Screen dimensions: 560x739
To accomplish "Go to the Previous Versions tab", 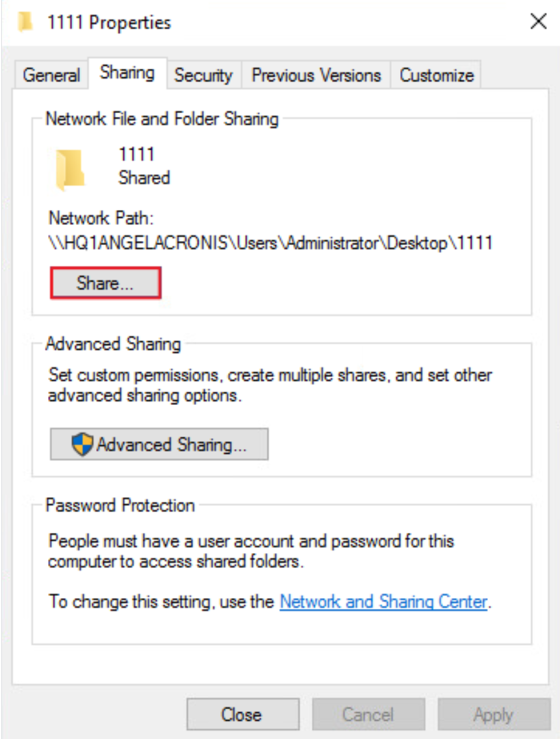I will (316, 75).
